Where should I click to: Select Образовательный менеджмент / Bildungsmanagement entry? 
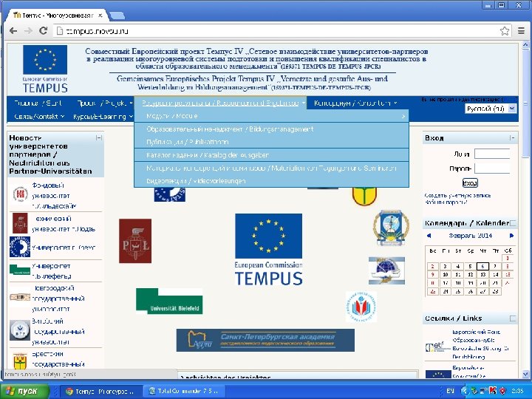point(271,129)
